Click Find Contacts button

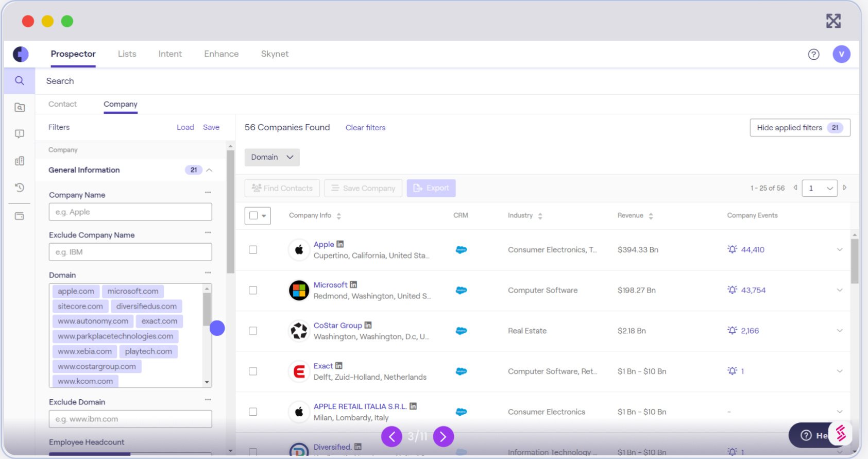(x=282, y=188)
